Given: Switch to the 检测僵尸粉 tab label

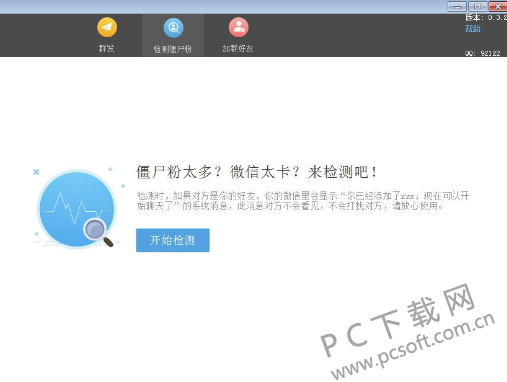Looking at the screenshot, I should click(173, 49).
